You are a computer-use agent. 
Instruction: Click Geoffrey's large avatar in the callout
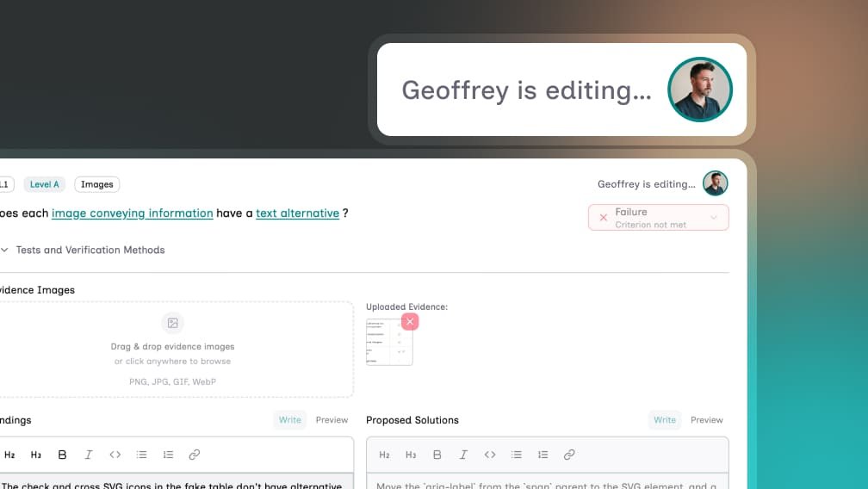click(700, 90)
